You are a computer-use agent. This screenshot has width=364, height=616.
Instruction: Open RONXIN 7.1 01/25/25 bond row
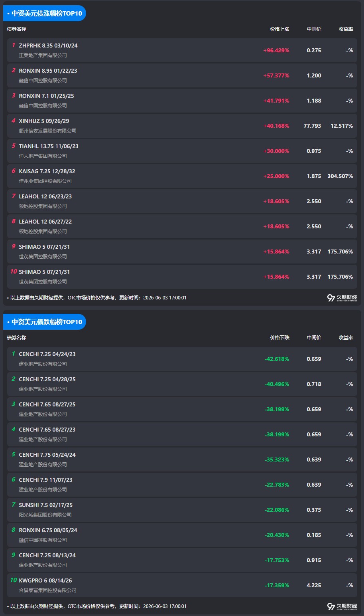pos(182,101)
